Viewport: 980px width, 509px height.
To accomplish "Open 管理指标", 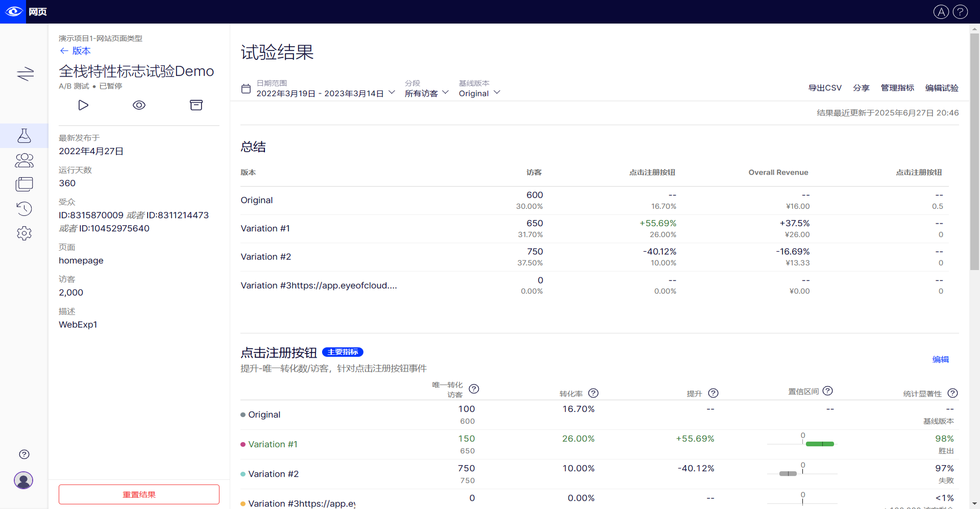I will (897, 88).
